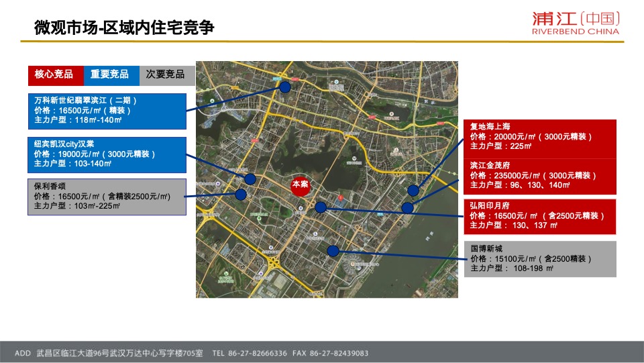The height and width of the screenshot is (363, 644).
Task: Click 主力户型：118㎡-140㎡ text
Action: [x=78, y=120]
